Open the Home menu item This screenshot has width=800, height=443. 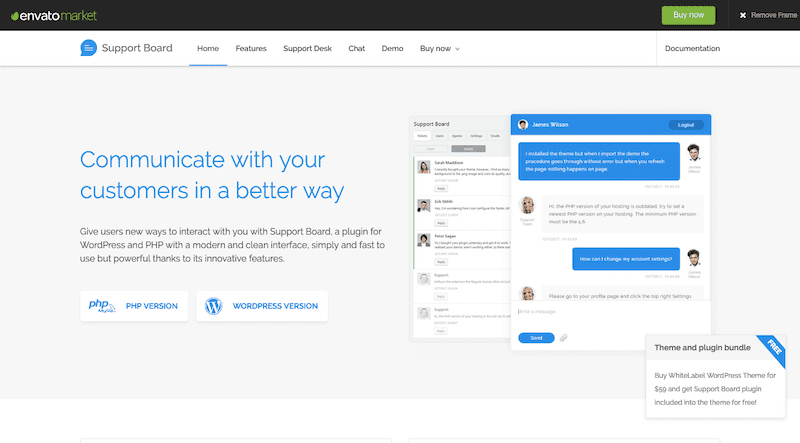[208, 48]
